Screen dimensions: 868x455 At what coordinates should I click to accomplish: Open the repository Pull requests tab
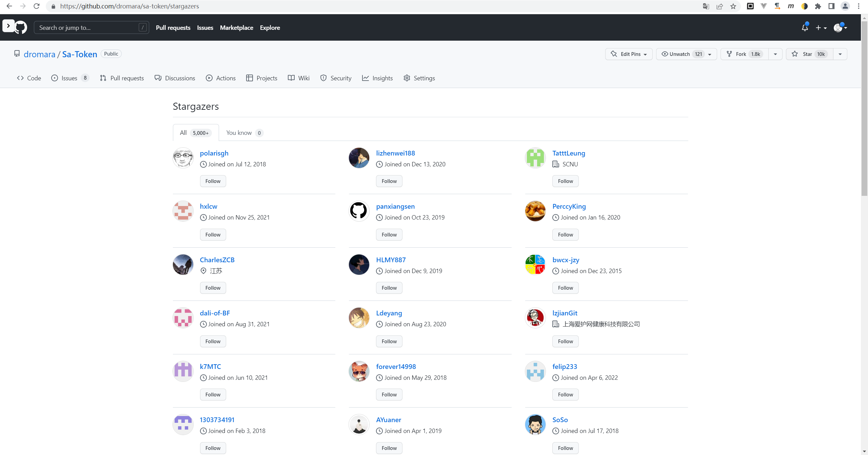pos(122,78)
